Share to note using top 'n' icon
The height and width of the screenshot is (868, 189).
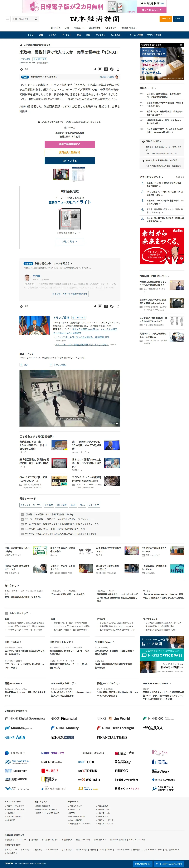pyautogui.click(x=100, y=69)
